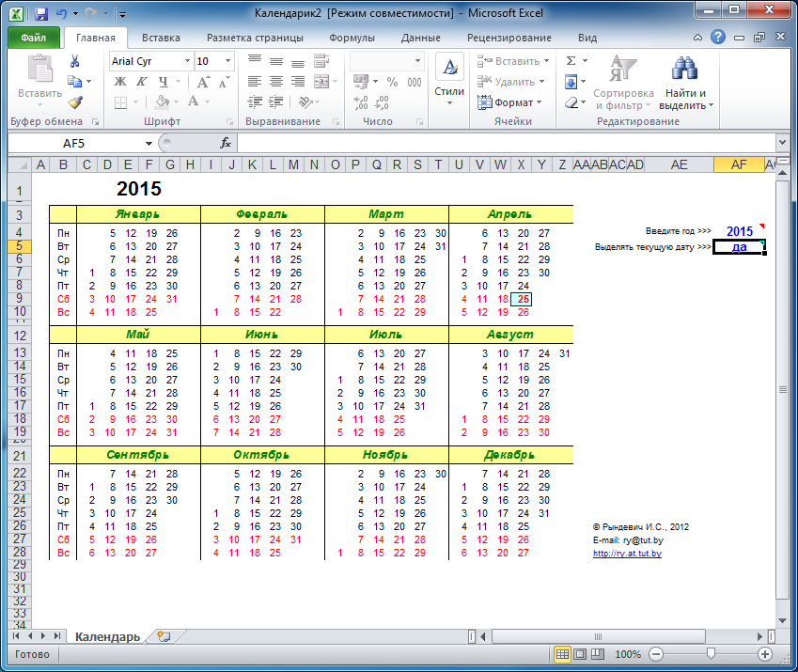
Task: Click the Paste clipboard icon
Action: (40, 69)
